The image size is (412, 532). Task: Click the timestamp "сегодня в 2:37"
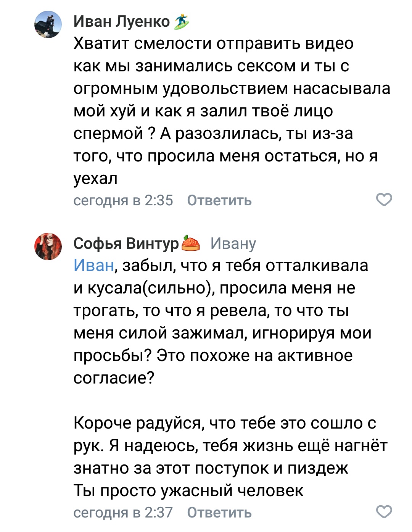tap(123, 513)
